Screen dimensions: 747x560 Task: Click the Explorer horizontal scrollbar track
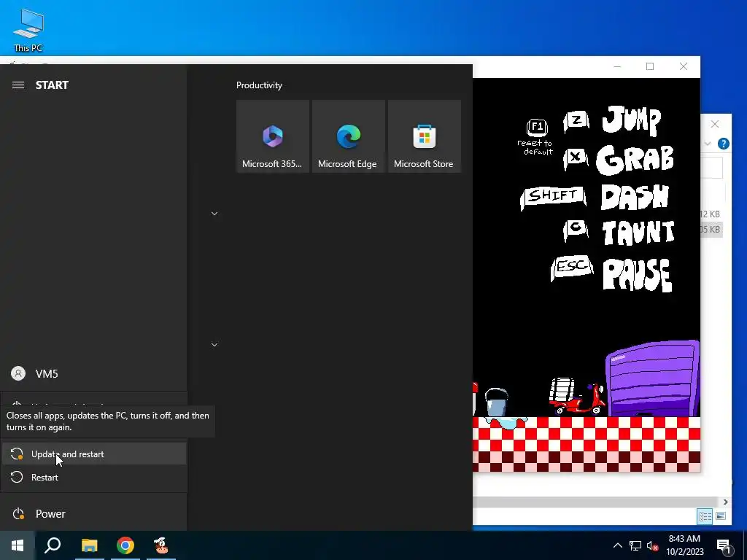[x=595, y=502]
